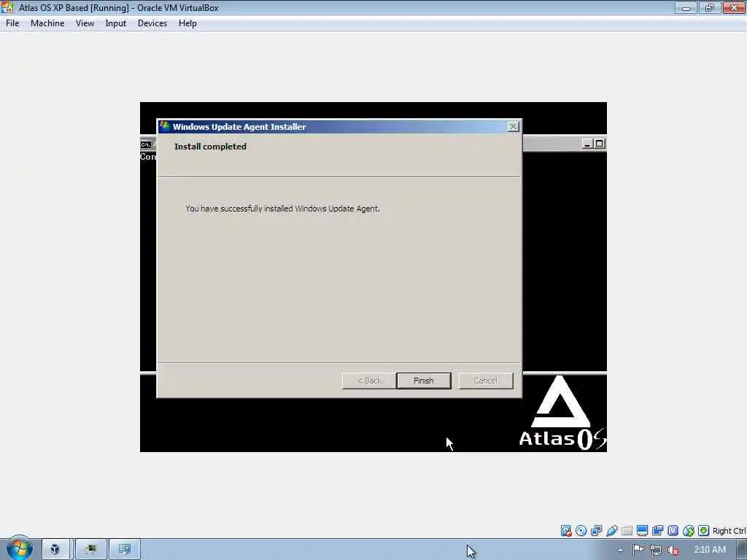Click the 2:10 AM taskbar clock
This screenshot has height=560, width=747.
tap(709, 550)
